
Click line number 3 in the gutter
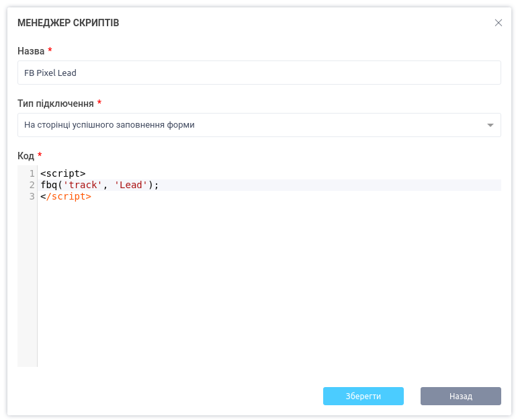(x=32, y=197)
